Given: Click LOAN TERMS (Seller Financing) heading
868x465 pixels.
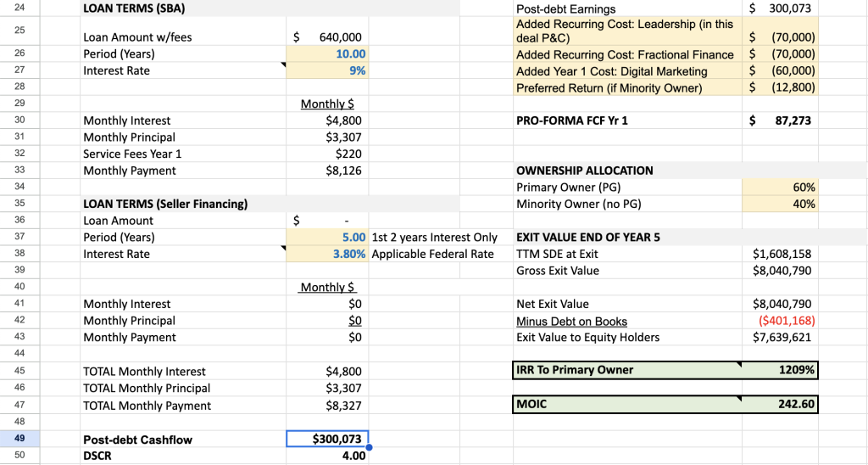Looking at the screenshot, I should [165, 204].
